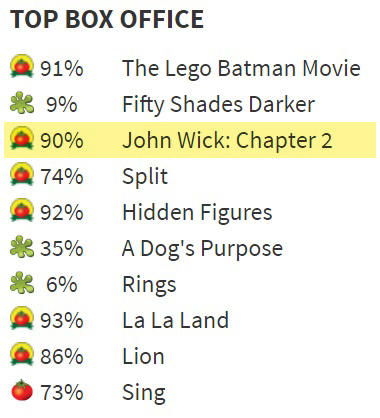Image resolution: width=380 pixels, height=418 pixels.
Task: Click rotten splat icon for A Dog's Purpose
Action: pos(22,247)
